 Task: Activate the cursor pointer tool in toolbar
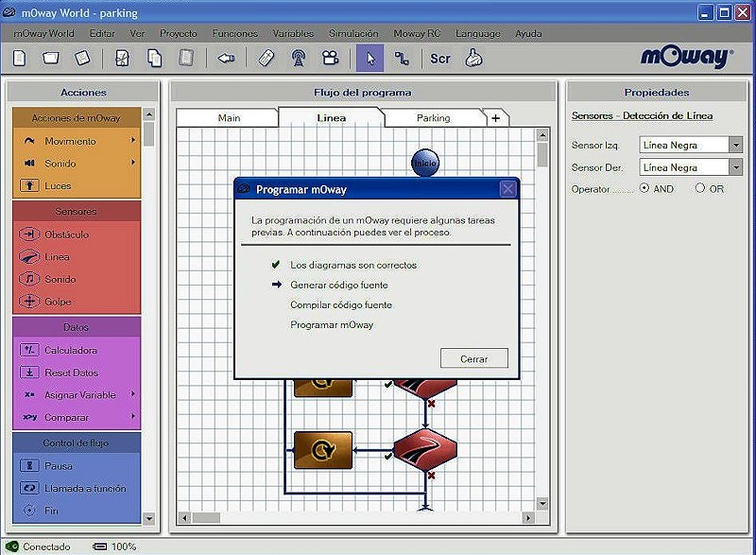[369, 58]
